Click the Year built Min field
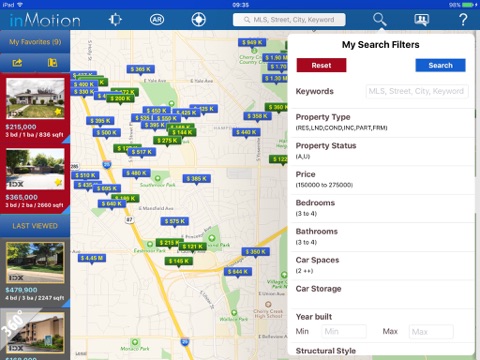The image size is (480, 360). [344, 332]
